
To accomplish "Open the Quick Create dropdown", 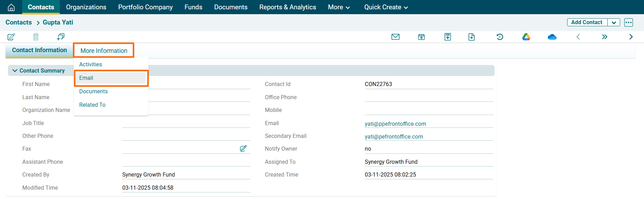I will (386, 7).
